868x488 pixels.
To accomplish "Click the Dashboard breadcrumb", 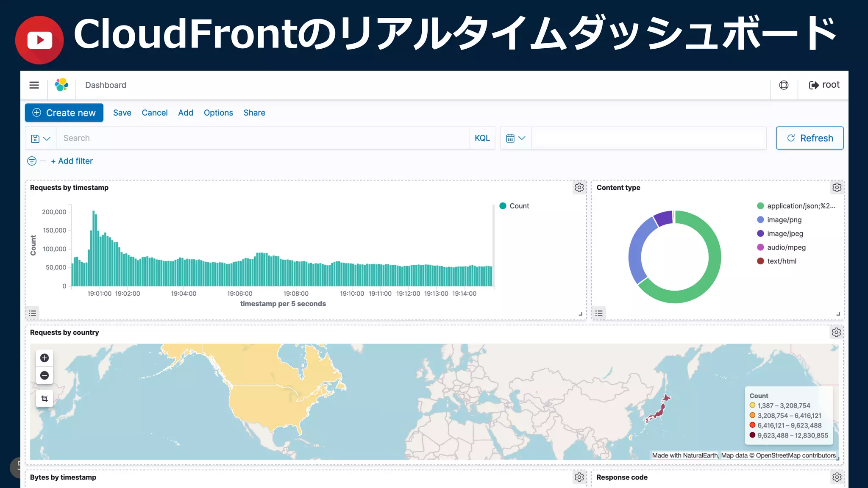I will tap(106, 85).
